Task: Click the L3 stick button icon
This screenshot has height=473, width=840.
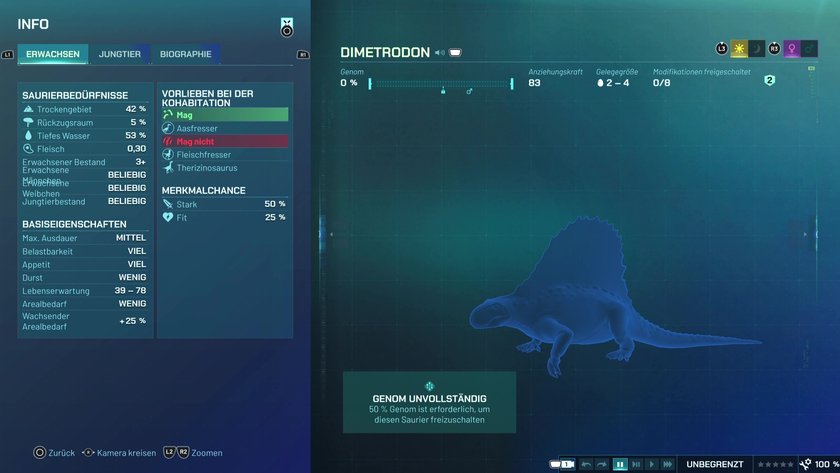Action: 722,49
